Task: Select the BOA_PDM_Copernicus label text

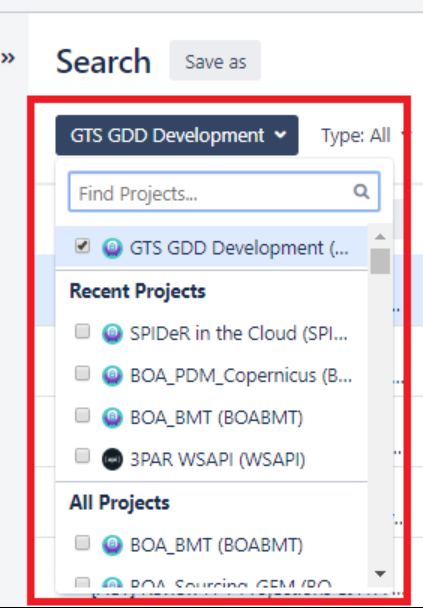Action: 241,375
